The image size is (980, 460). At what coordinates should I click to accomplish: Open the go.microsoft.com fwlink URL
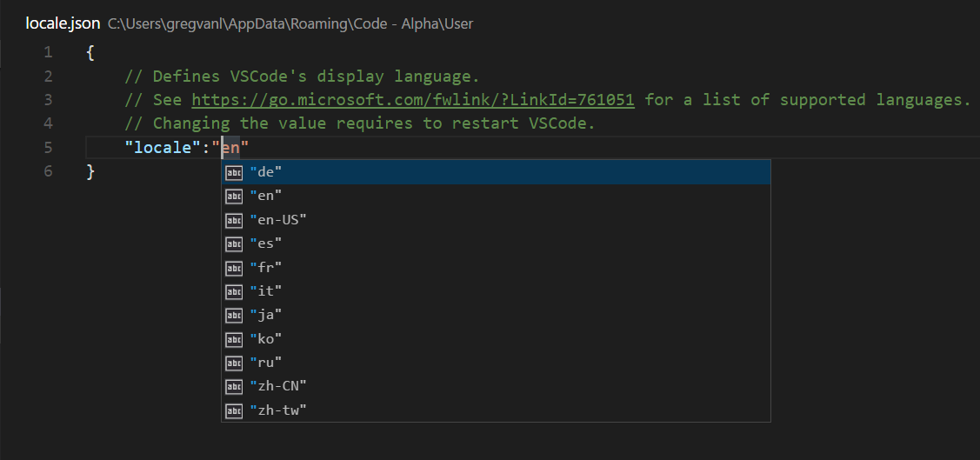(413, 100)
